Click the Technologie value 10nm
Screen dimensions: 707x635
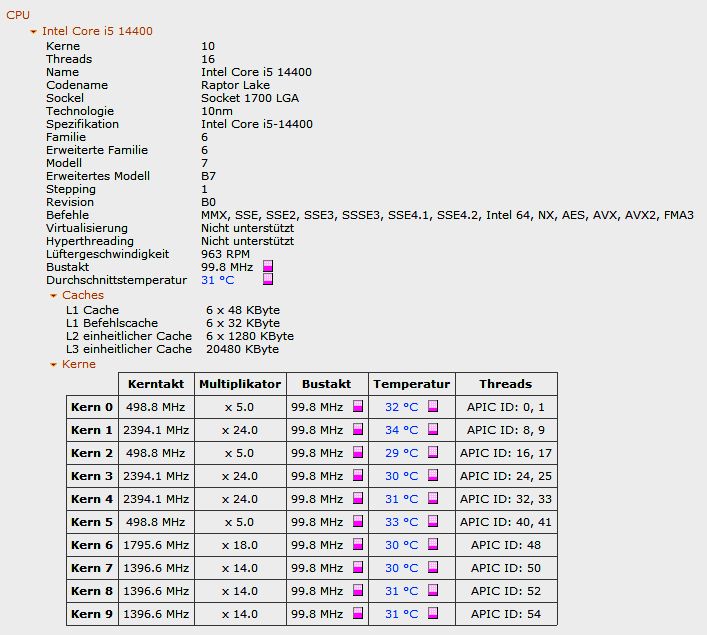(x=217, y=111)
